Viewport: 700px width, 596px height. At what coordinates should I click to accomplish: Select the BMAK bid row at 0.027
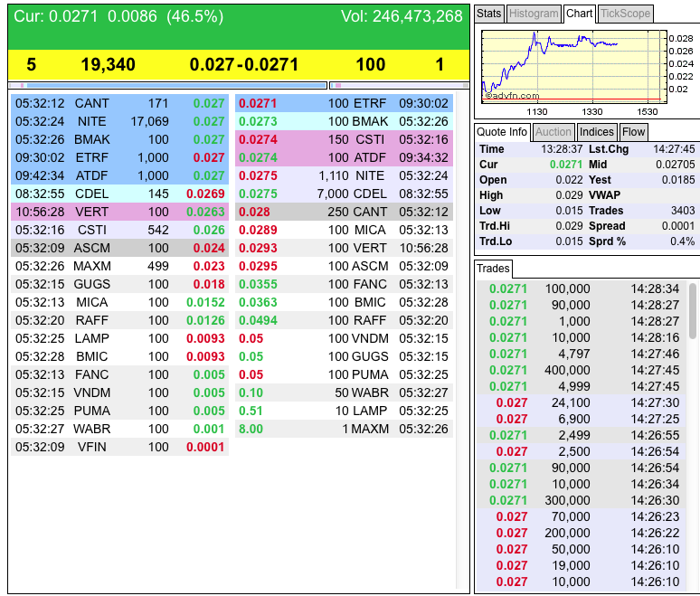(119, 140)
